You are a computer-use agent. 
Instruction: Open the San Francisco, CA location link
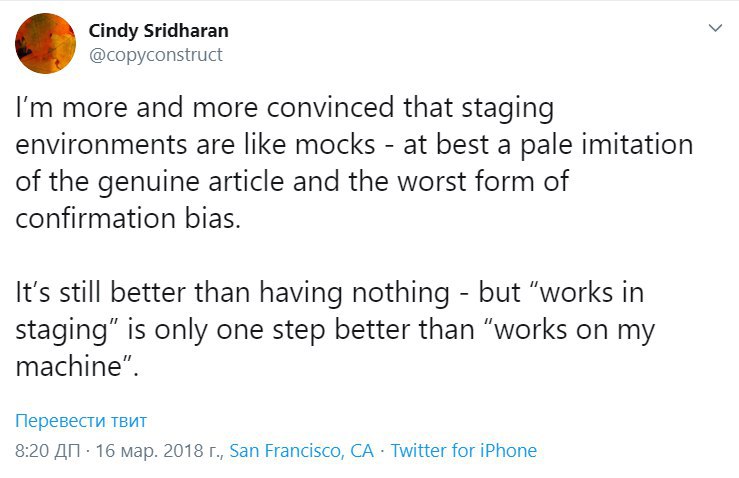tap(302, 451)
